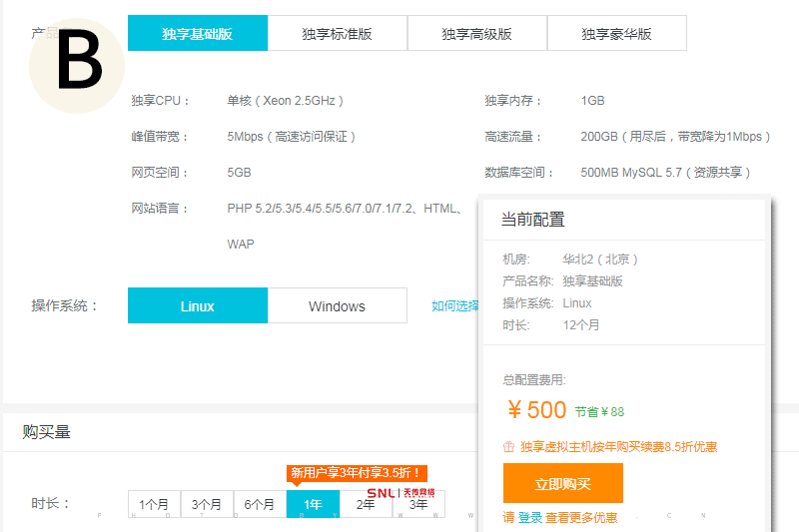Click the 200GB high-speed traffic value
799x532 pixels.
(x=676, y=137)
